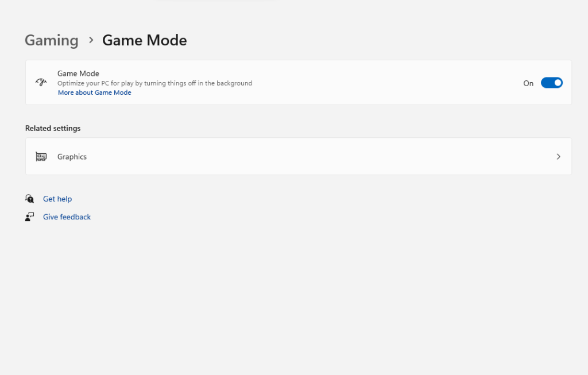This screenshot has width=588, height=375.
Task: Go back to the Gaming breadcrumb
Action: click(51, 40)
